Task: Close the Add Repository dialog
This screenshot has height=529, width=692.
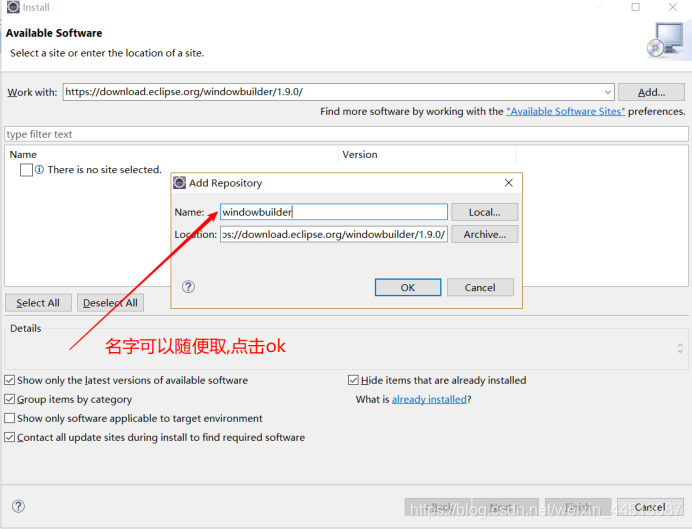Action: pos(508,183)
